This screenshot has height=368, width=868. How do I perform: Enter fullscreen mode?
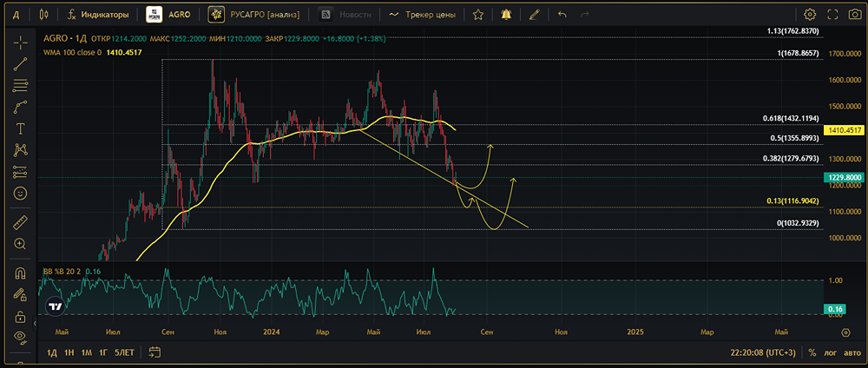(x=832, y=15)
